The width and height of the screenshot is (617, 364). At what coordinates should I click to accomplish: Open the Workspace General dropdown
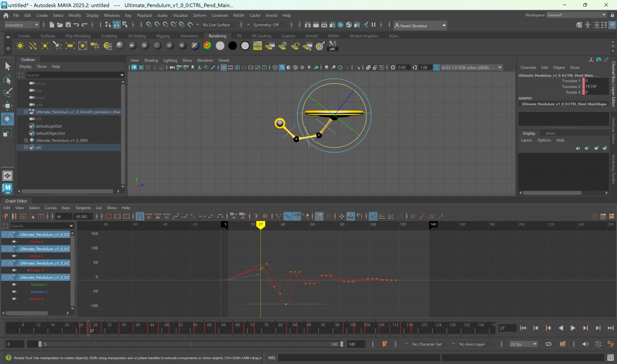(x=577, y=15)
